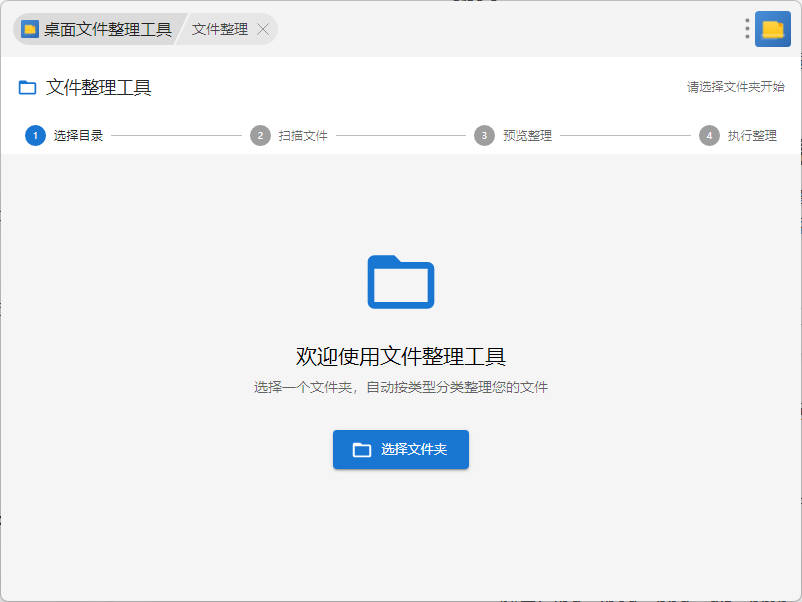Viewport: 802px width, 602px height.
Task: Click the folder icon inside the 选择文件夹 button
Action: [x=362, y=450]
